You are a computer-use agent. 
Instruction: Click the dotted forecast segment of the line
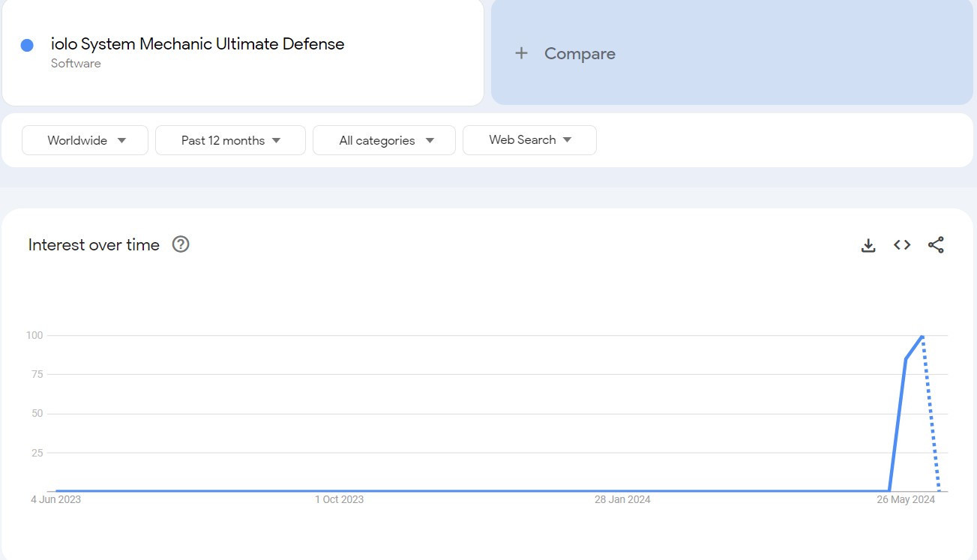tap(931, 414)
